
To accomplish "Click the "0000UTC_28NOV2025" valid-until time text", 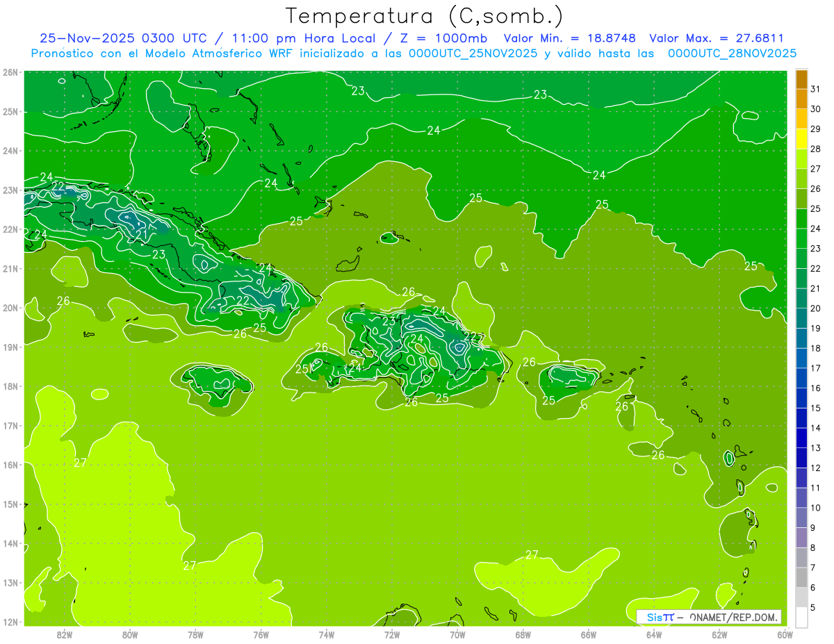I will 732,53.
